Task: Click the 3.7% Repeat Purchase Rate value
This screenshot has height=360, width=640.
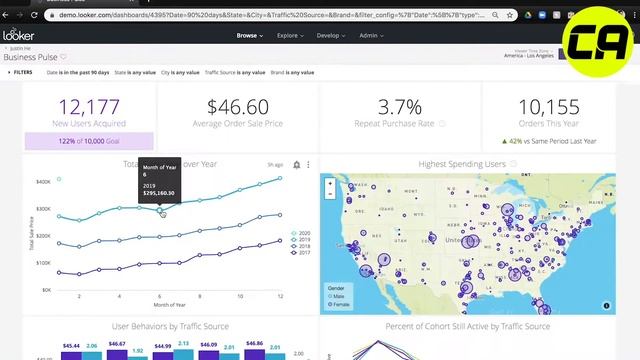Action: click(400, 107)
